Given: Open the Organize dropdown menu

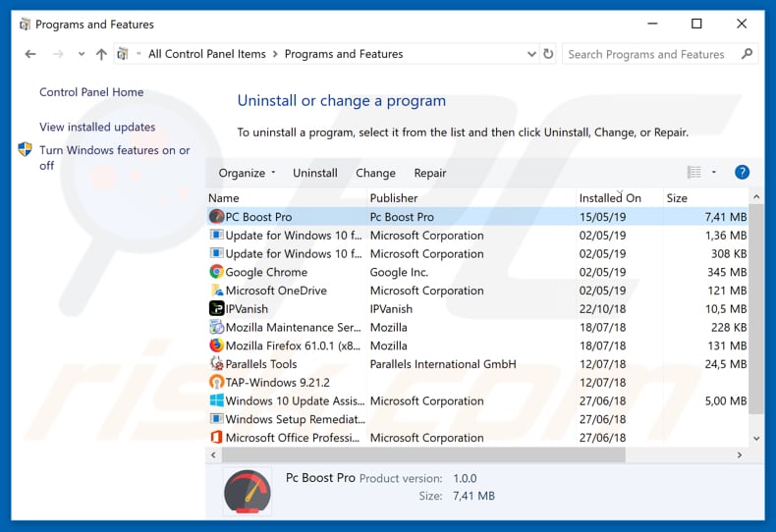Looking at the screenshot, I should coord(247,173).
